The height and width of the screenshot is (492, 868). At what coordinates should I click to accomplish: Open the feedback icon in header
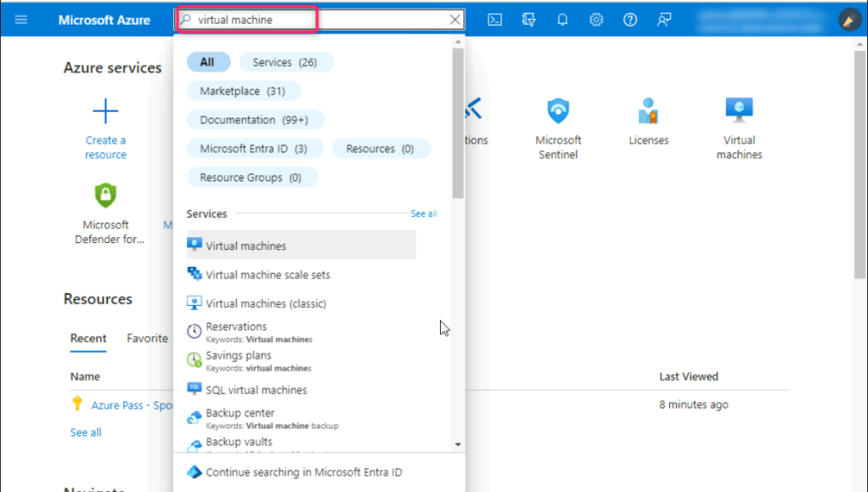(x=664, y=20)
